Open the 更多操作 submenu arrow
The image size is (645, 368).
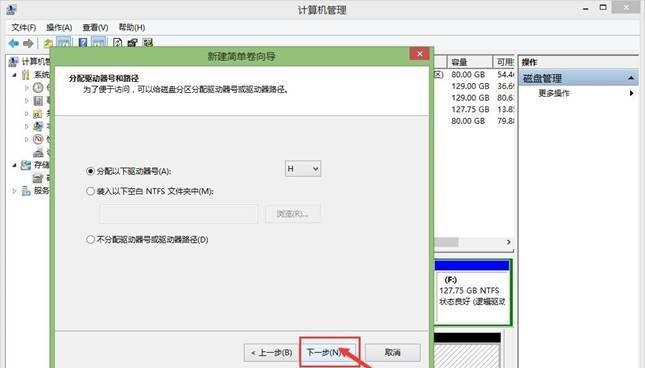tap(631, 93)
